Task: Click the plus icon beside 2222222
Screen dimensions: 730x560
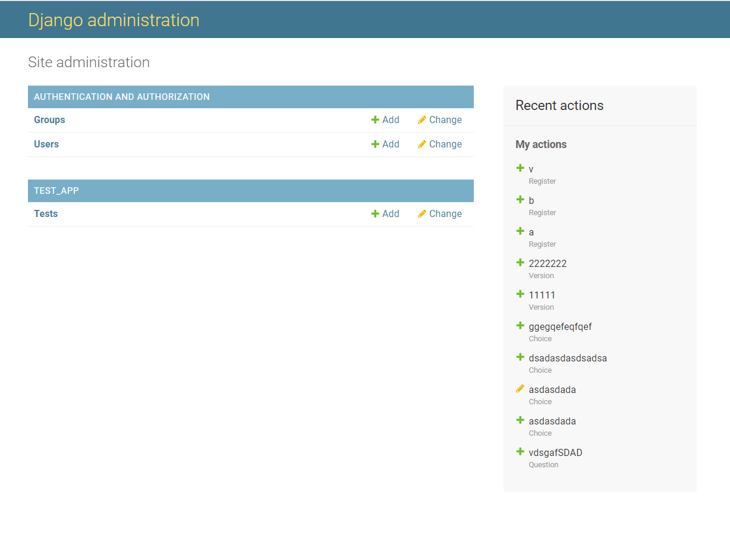Action: (x=520, y=263)
